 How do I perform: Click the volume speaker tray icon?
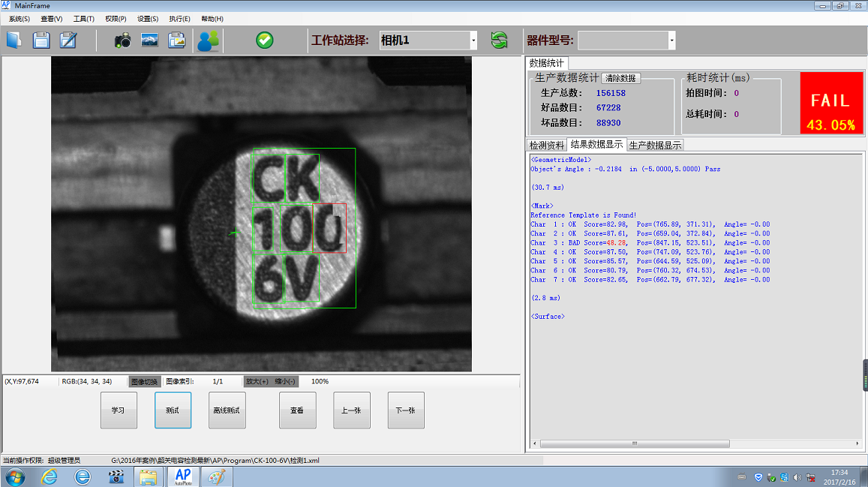(x=797, y=477)
